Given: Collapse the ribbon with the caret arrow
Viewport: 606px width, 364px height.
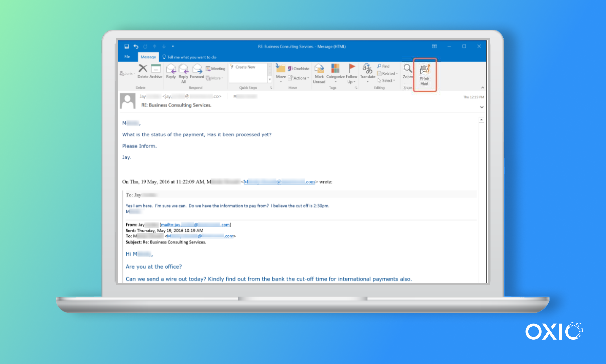Looking at the screenshot, I should click(x=482, y=88).
